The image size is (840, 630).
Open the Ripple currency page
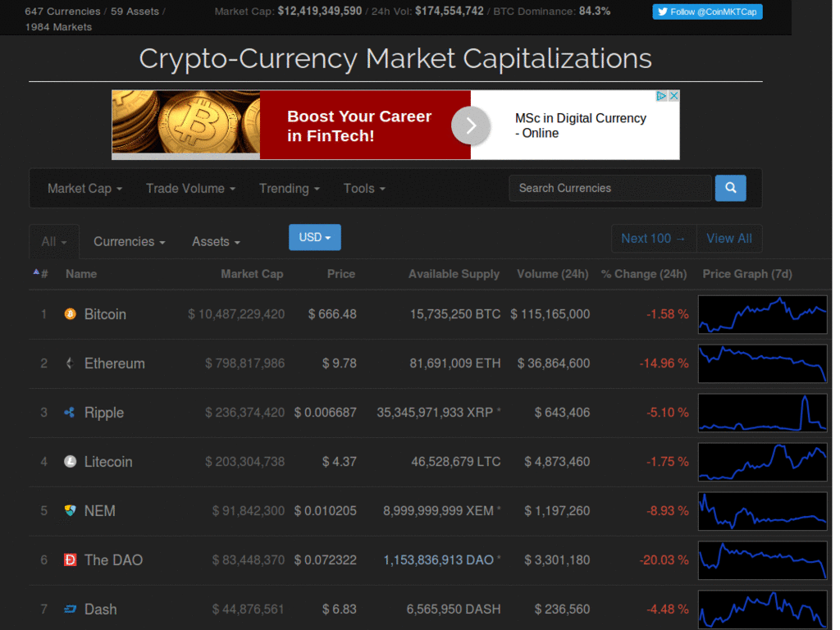tap(104, 413)
